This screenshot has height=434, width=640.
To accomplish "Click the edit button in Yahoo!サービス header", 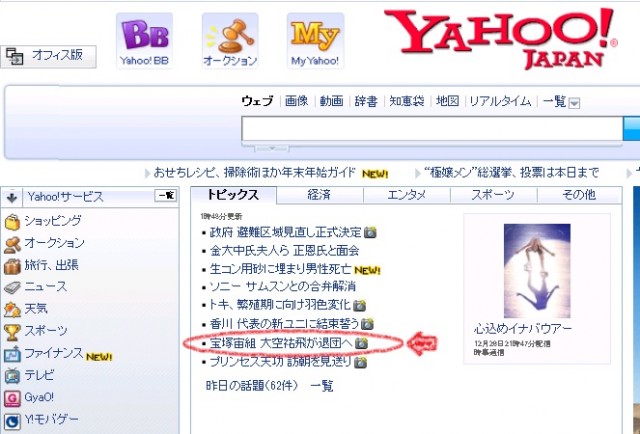I will tap(165, 196).
